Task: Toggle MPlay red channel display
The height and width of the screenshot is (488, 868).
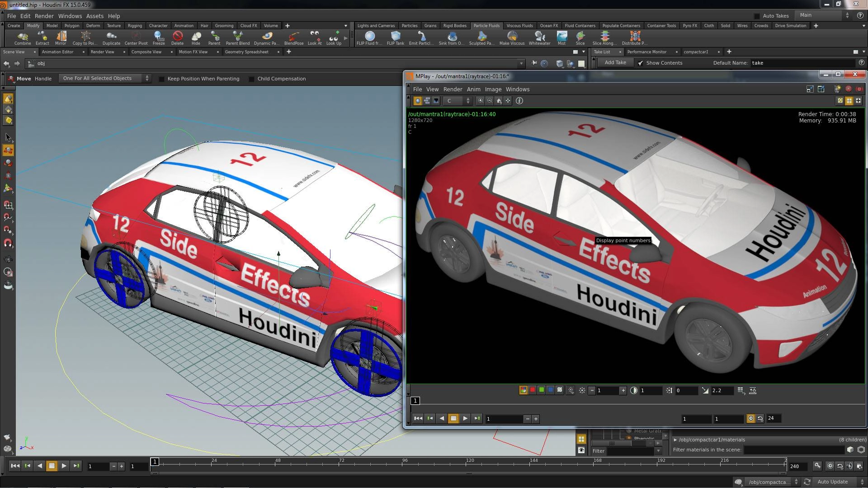Action: 533,390
